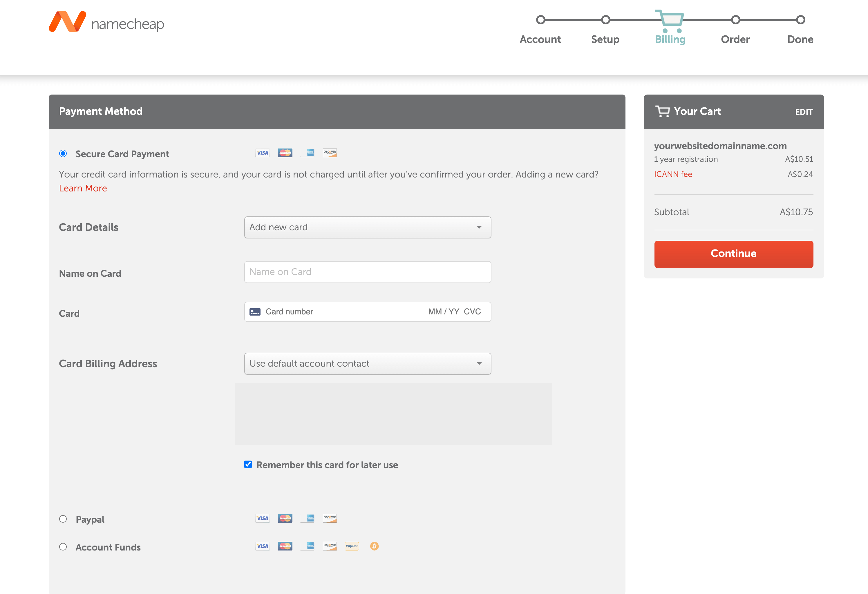Click EDIT in Your Cart header

tap(804, 112)
